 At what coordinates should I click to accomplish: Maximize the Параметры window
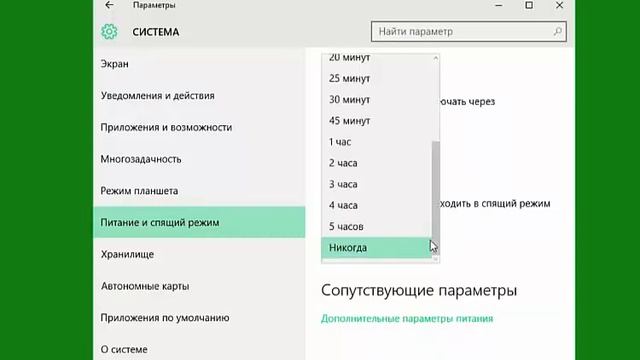click(529, 5)
